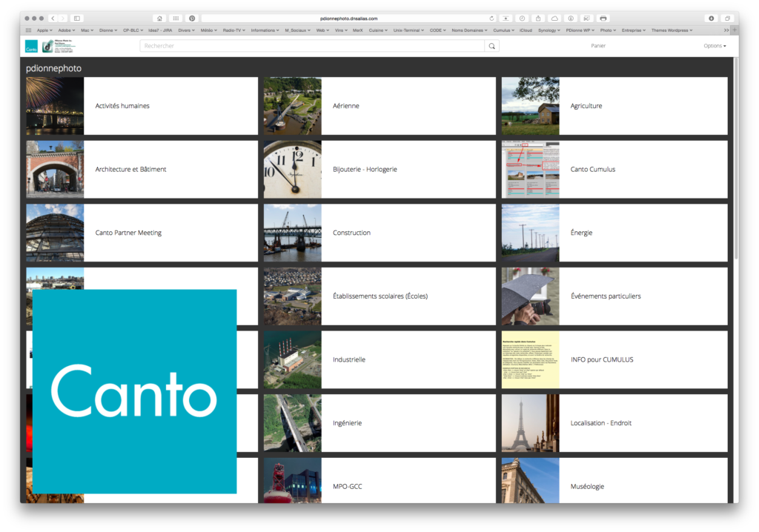Screen dimensions: 759x532
Task: Open the Bijouterie - Horlogerie clock thumbnail
Action: coord(292,170)
